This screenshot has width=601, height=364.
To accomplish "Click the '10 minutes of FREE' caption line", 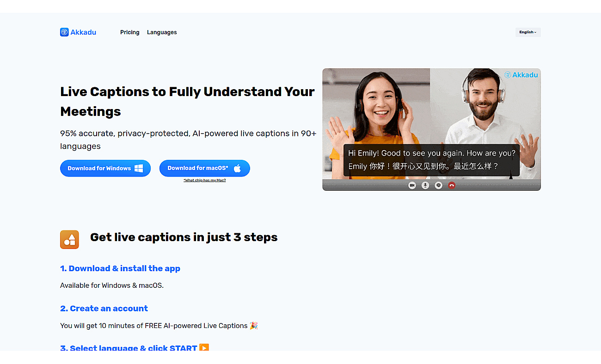I will point(159,326).
